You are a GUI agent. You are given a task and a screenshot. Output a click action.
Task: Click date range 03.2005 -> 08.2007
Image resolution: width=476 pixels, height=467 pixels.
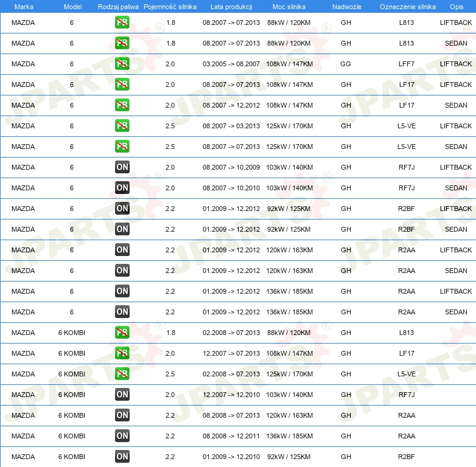[x=231, y=64]
